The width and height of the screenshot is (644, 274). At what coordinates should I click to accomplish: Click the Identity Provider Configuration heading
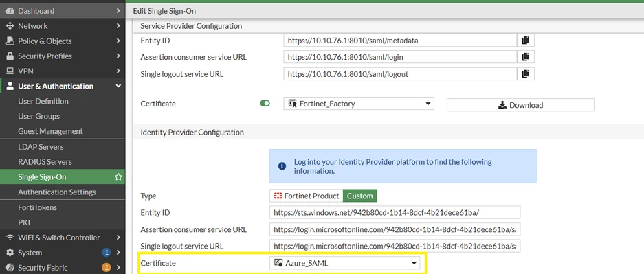tap(192, 133)
